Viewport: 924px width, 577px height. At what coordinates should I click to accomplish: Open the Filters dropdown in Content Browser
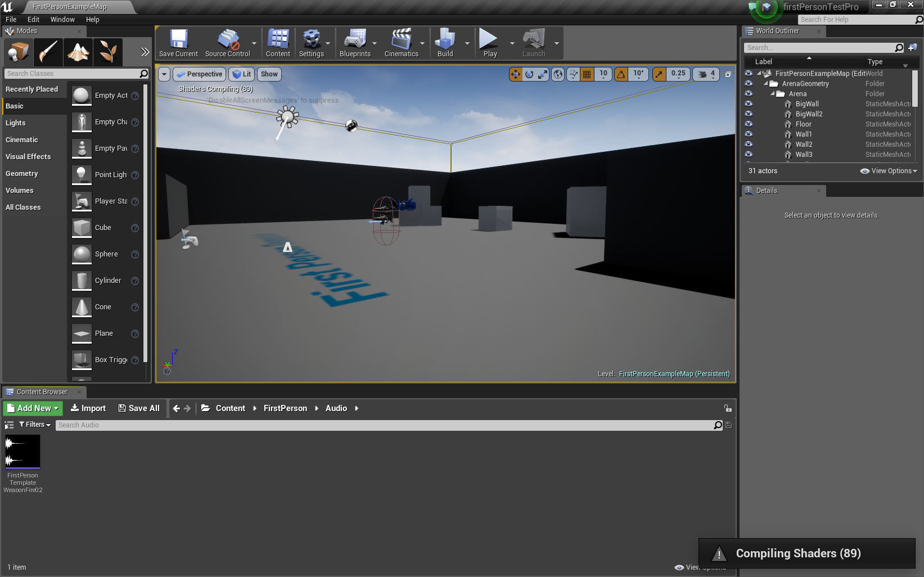point(35,425)
